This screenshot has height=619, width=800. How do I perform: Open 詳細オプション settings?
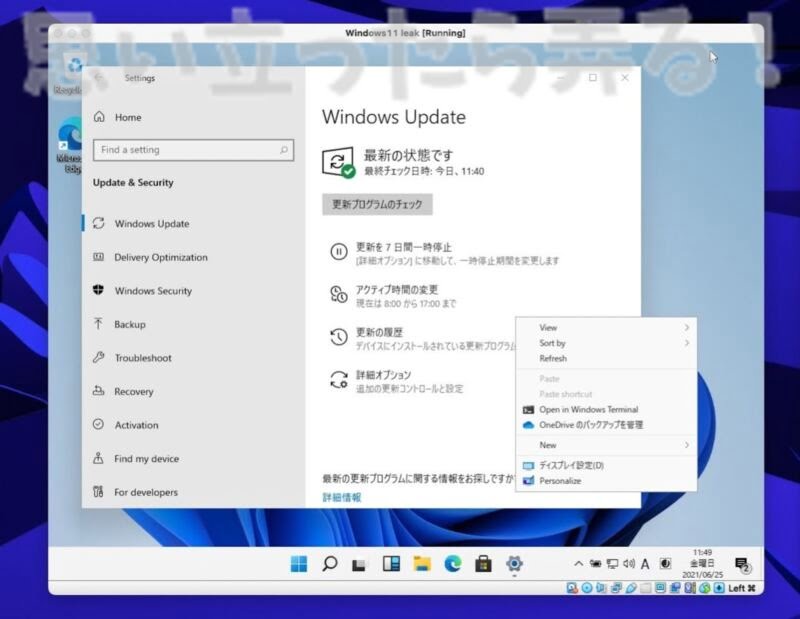396,381
